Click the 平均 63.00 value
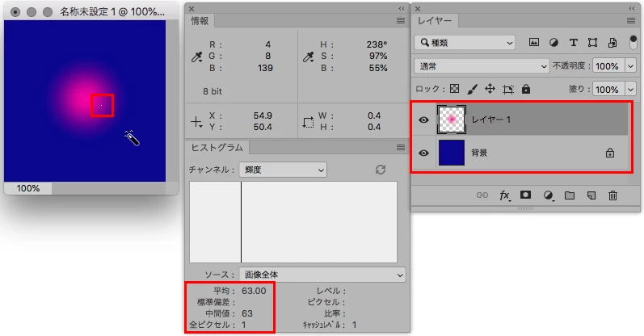The height and width of the screenshot is (336, 644). pyautogui.click(x=254, y=291)
